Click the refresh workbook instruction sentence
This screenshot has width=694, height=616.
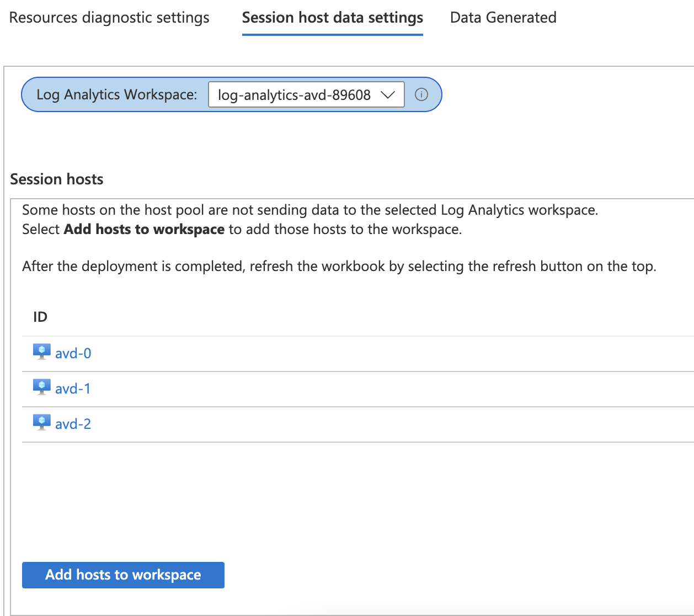coord(339,266)
